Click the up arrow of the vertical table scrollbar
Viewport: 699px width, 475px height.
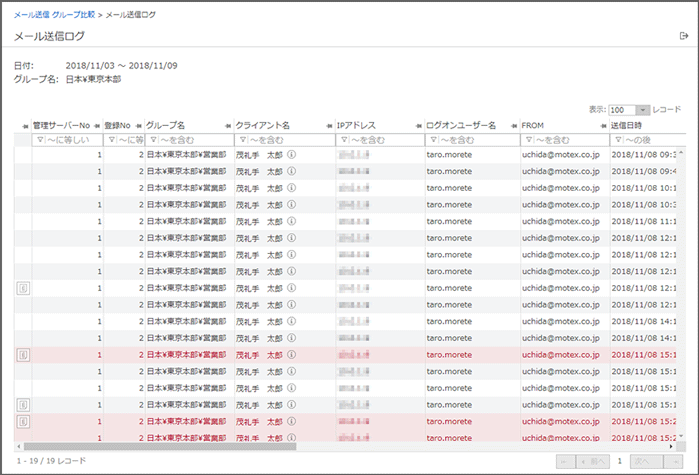tap(681, 153)
